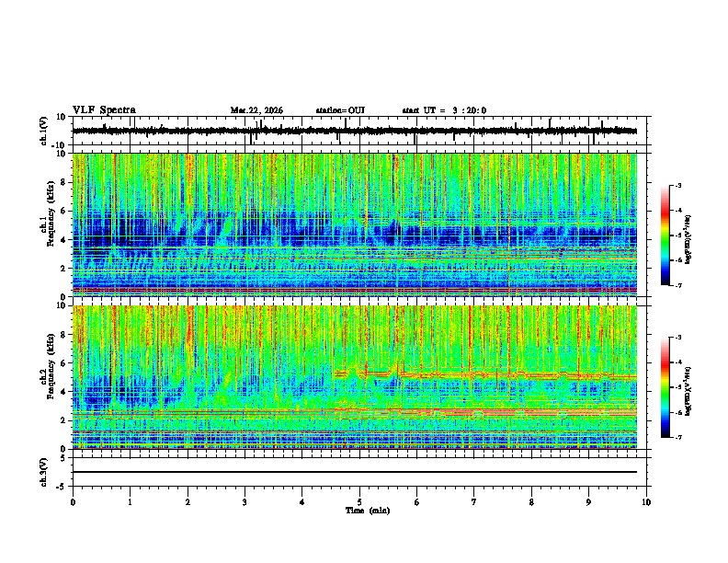The width and height of the screenshot is (728, 563).
Task: Click time-axis tick label '3' at bottom
Action: 245,502
